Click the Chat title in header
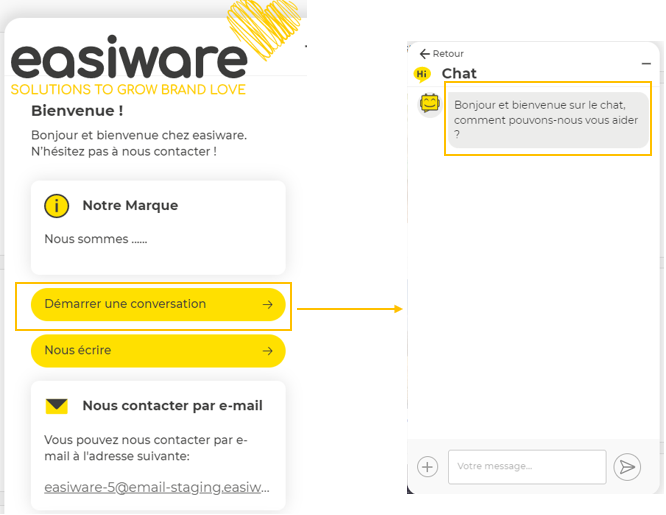 click(459, 74)
